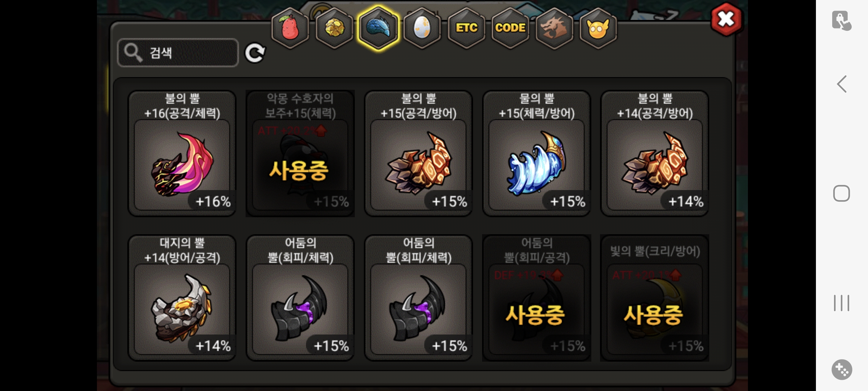
Task: Click the refresh arrow next to search
Action: pyautogui.click(x=255, y=53)
